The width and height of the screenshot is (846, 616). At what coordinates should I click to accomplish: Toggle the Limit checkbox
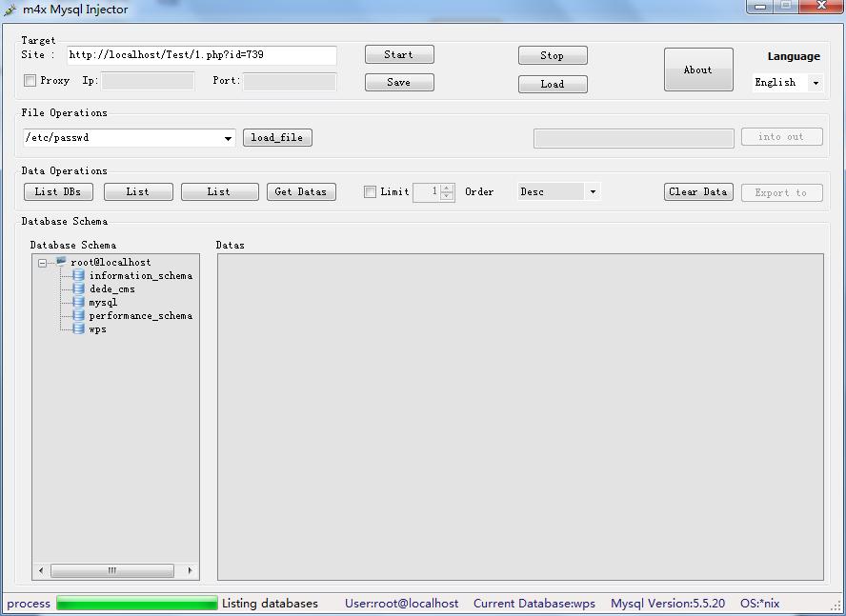click(x=370, y=192)
